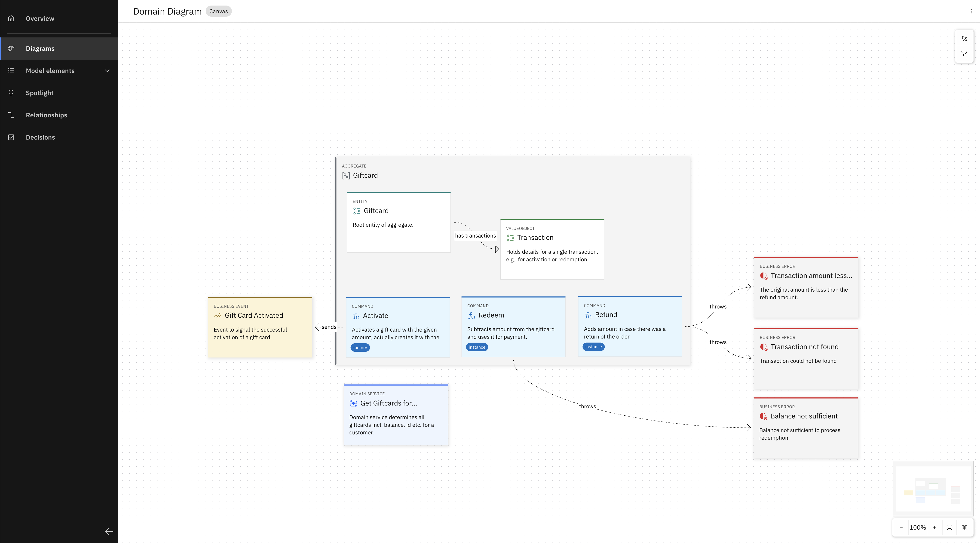Viewport: 980px width, 543px height.
Task: Click the 'sends' relationship label
Action: (329, 327)
